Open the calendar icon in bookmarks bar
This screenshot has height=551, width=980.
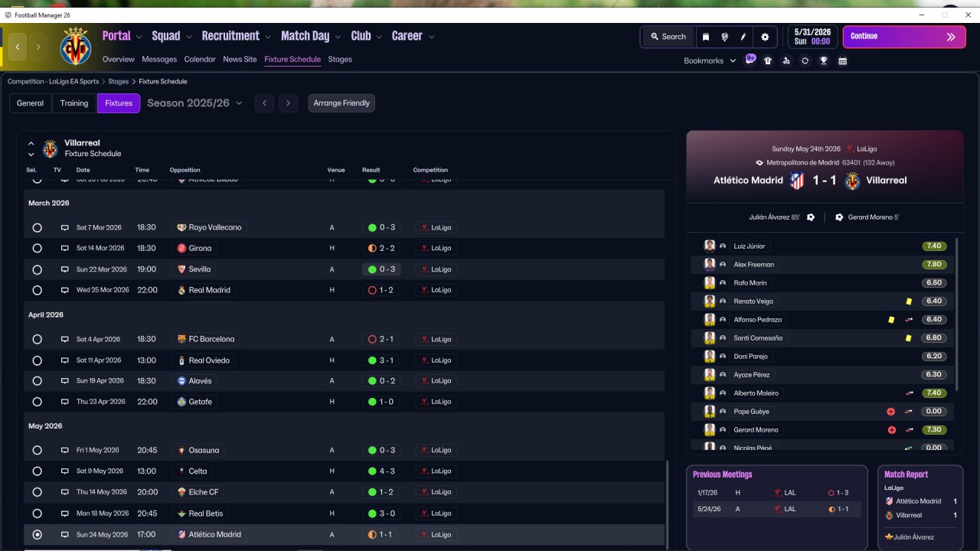843,61
